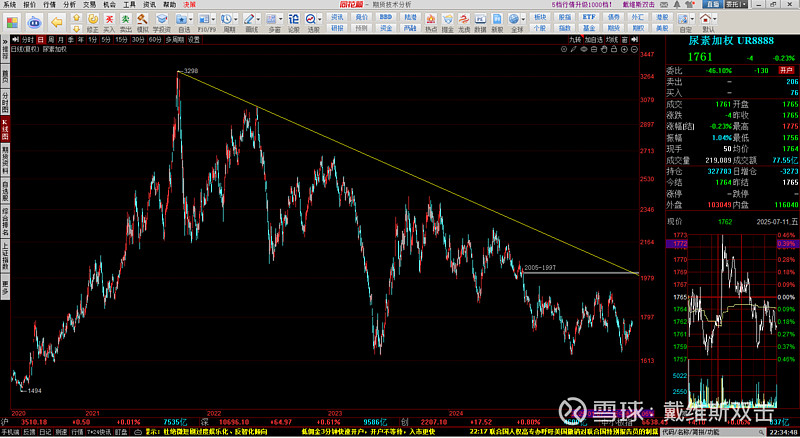800x438 pixels.
Task: Click the 资讯 toolbar button
Action: point(337,17)
